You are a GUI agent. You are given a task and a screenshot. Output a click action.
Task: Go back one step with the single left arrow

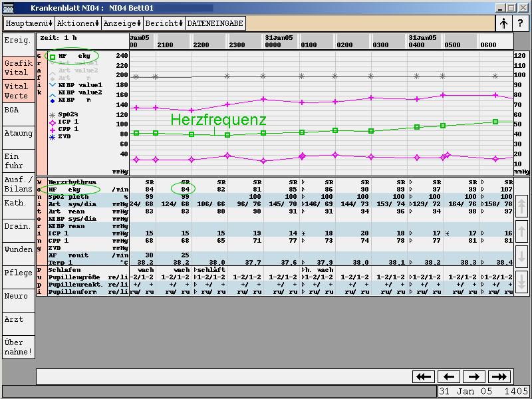pyautogui.click(x=449, y=376)
